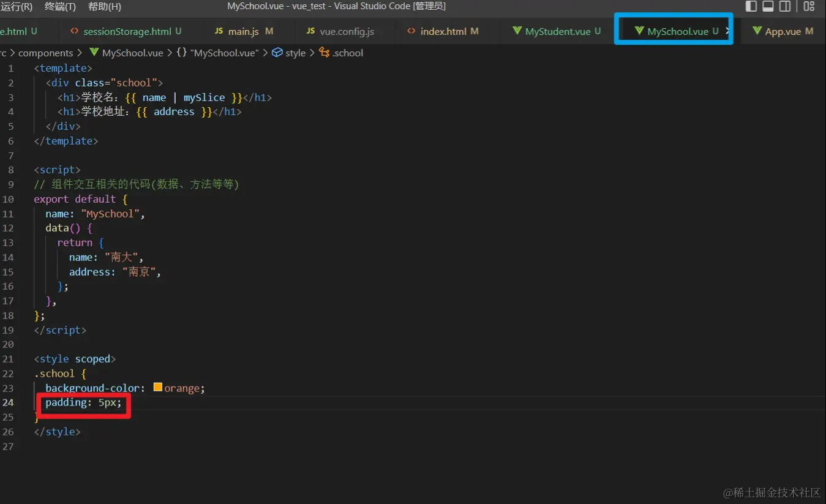Viewport: 826px width, 504px height.
Task: Click the "南京" address value
Action: coord(140,272)
